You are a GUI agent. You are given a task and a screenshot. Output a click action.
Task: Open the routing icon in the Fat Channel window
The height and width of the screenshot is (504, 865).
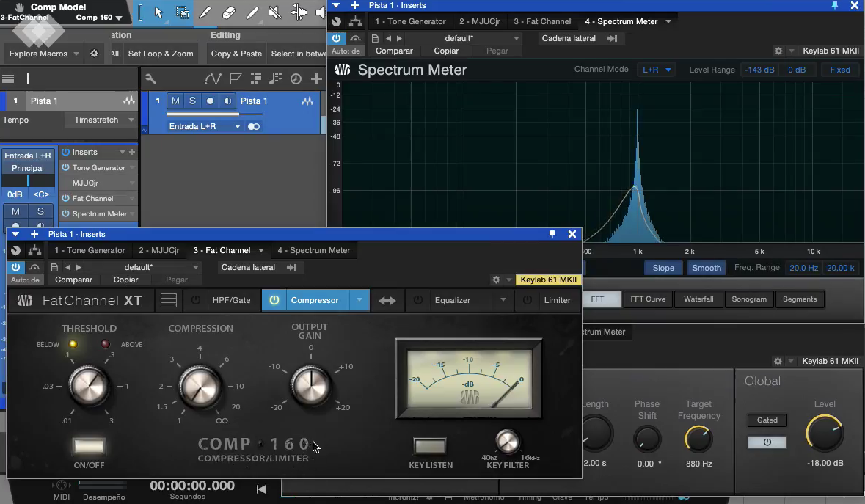[34, 250]
